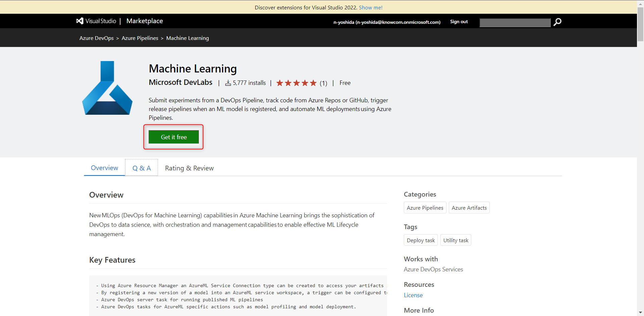The width and height of the screenshot is (644, 316).
Task: Click the n-yoshida account name
Action: [387, 22]
